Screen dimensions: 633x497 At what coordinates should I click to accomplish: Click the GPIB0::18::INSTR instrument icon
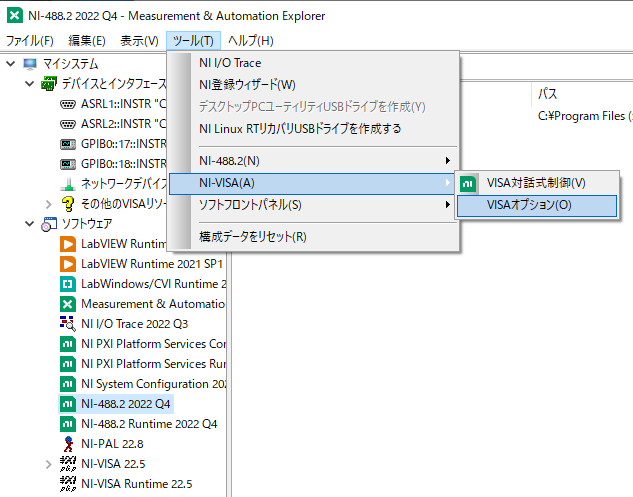click(68, 164)
